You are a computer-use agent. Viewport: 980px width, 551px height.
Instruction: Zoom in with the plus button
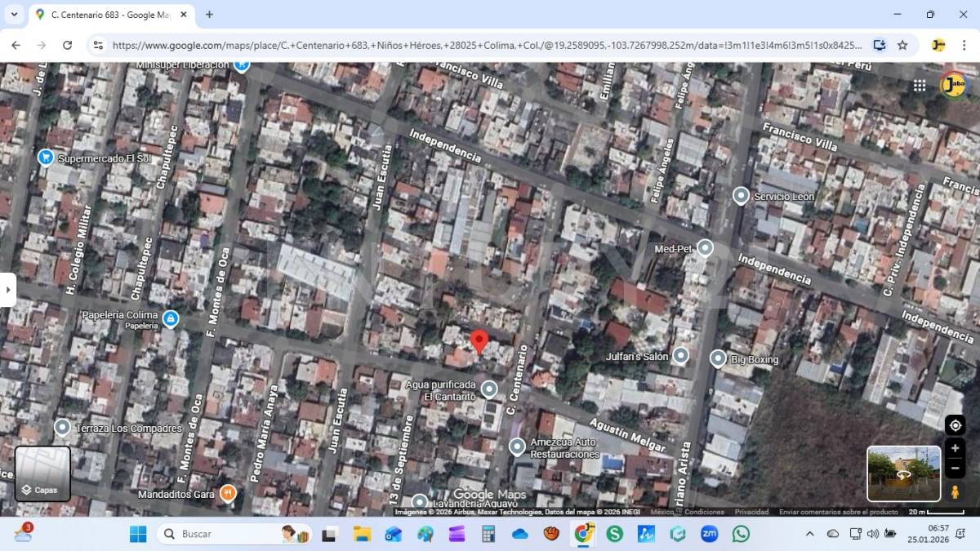pyautogui.click(x=955, y=448)
